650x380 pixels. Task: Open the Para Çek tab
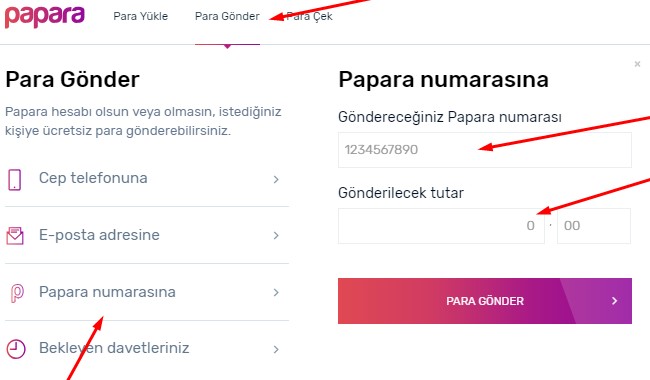(309, 17)
